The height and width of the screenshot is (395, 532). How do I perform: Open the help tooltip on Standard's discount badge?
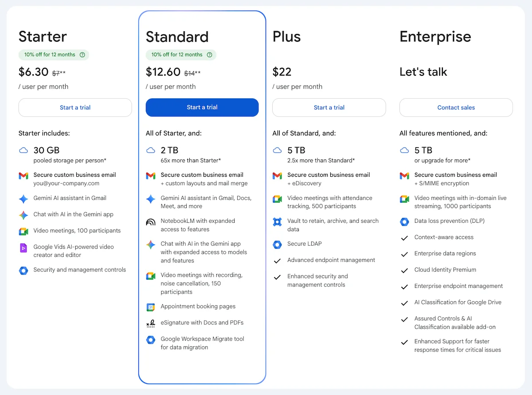209,55
